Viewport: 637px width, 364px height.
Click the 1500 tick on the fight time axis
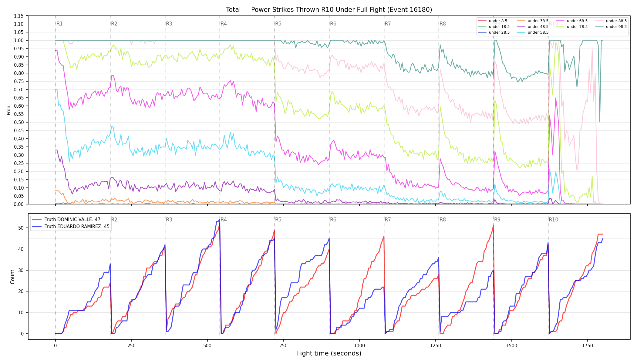click(512, 345)
